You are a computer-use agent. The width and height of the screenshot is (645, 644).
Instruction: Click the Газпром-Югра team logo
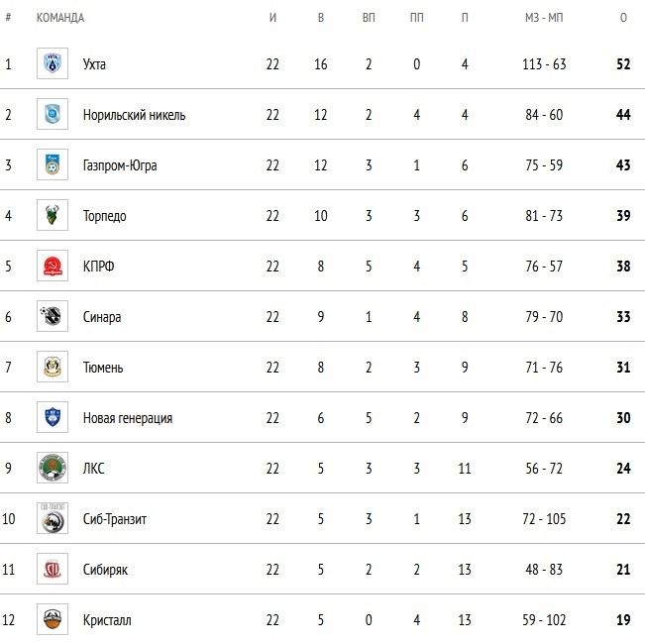(53, 165)
